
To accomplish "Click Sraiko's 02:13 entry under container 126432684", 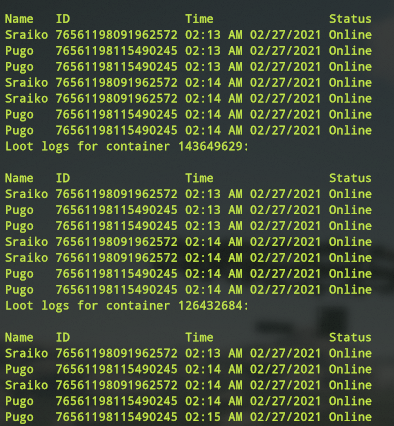I will click(188, 353).
